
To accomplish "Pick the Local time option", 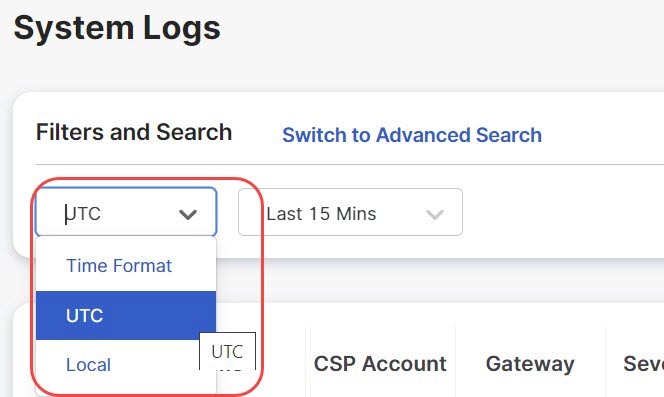I will click(x=89, y=365).
